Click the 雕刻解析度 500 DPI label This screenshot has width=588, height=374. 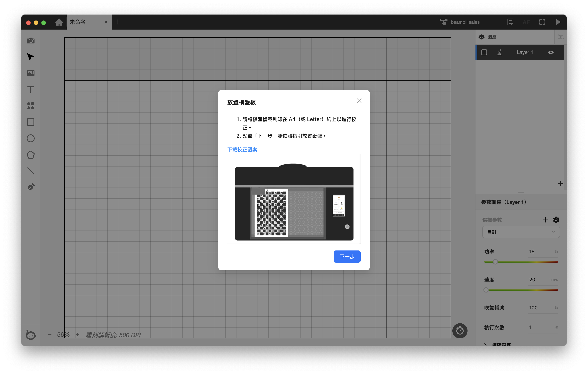point(113,335)
